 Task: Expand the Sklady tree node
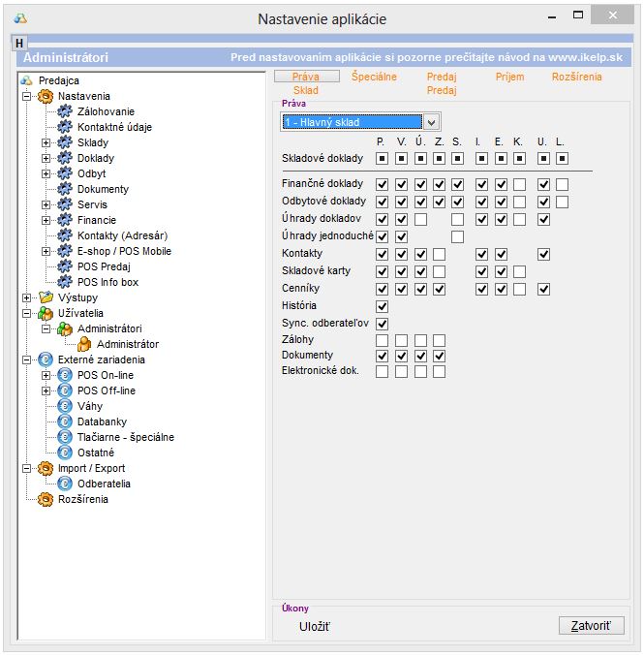click(x=46, y=142)
